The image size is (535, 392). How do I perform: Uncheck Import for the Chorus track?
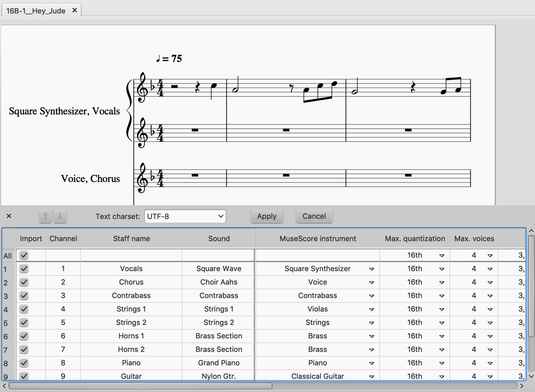pos(24,282)
